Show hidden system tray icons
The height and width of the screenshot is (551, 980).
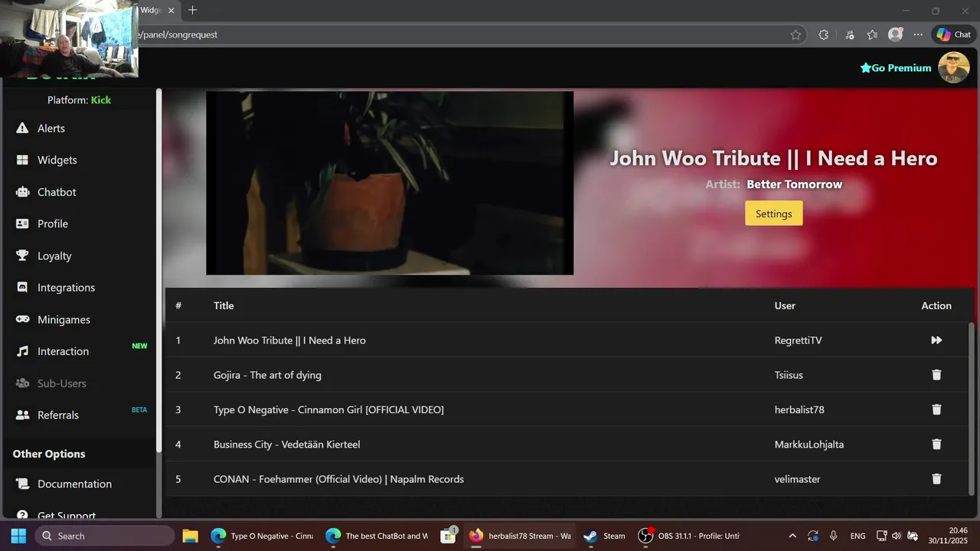(792, 536)
